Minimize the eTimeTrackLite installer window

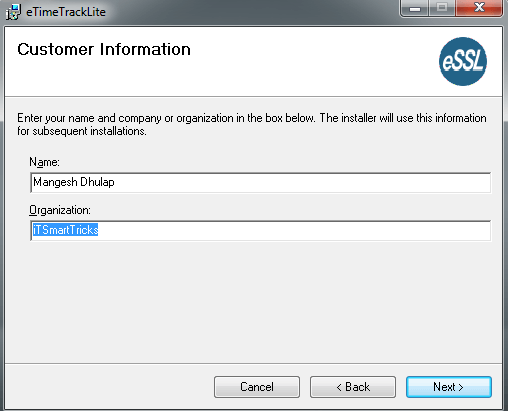[415, 8]
